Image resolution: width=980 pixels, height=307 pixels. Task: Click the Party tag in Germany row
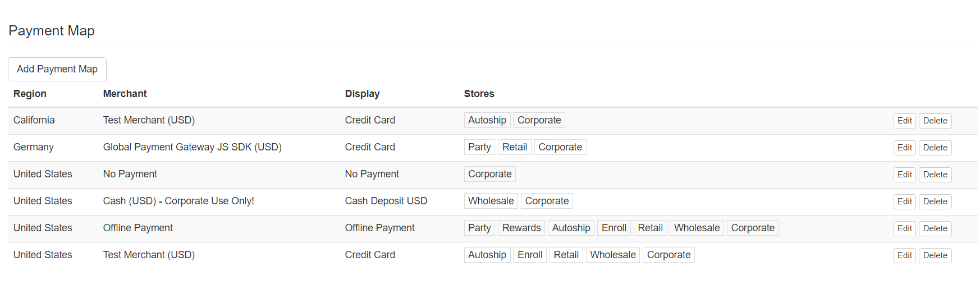(x=479, y=147)
